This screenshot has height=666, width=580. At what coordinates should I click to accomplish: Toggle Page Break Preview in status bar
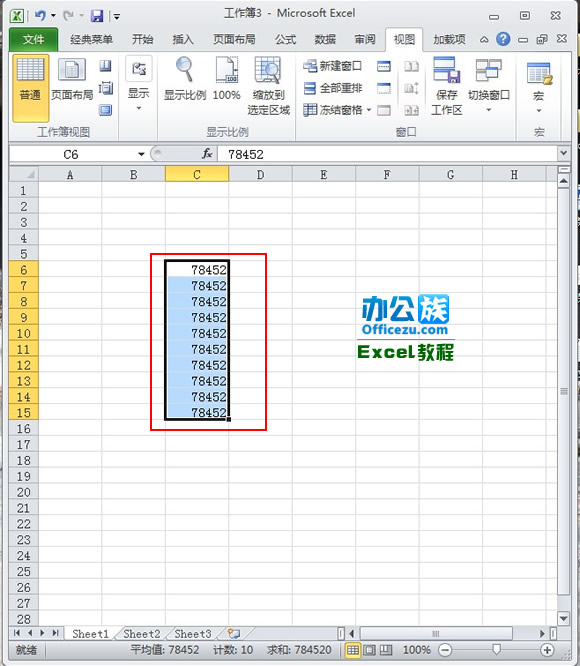coord(386,649)
